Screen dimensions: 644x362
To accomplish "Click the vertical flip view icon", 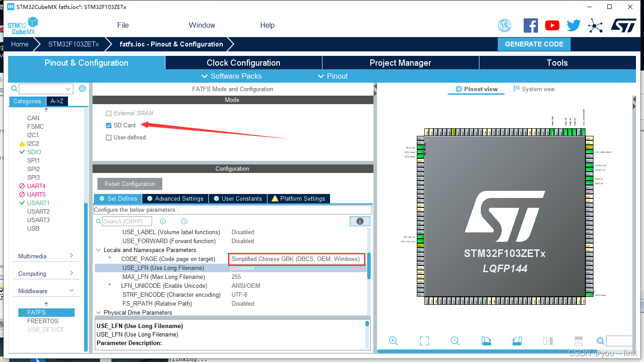I will click(x=548, y=341).
